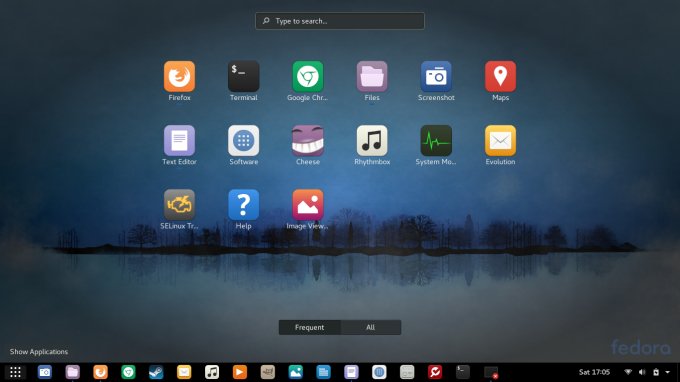The image size is (680, 382).
Task: Launch Text Editor from the grid
Action: (x=179, y=141)
